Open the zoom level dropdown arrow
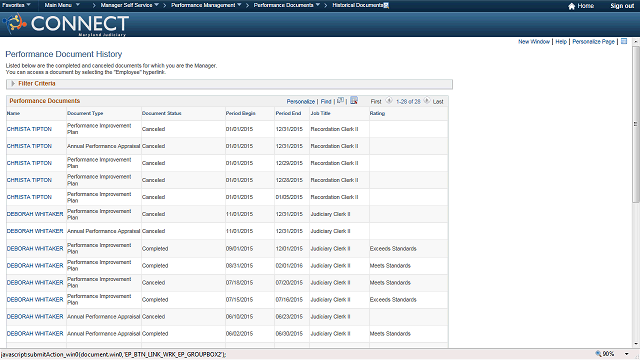Screen dimensions: 640x360 click(x=627, y=354)
